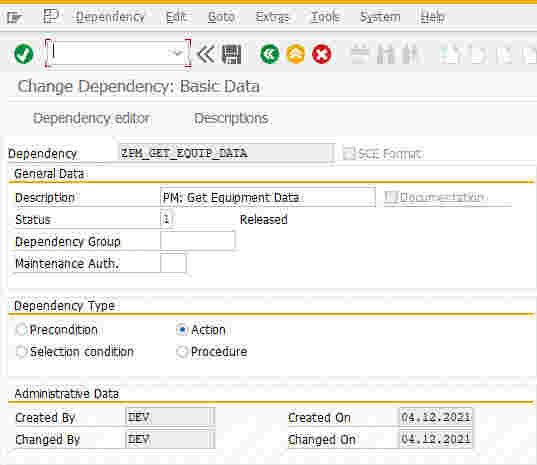Toggle the SCE Format checkbox
The image size is (537, 465).
point(348,153)
